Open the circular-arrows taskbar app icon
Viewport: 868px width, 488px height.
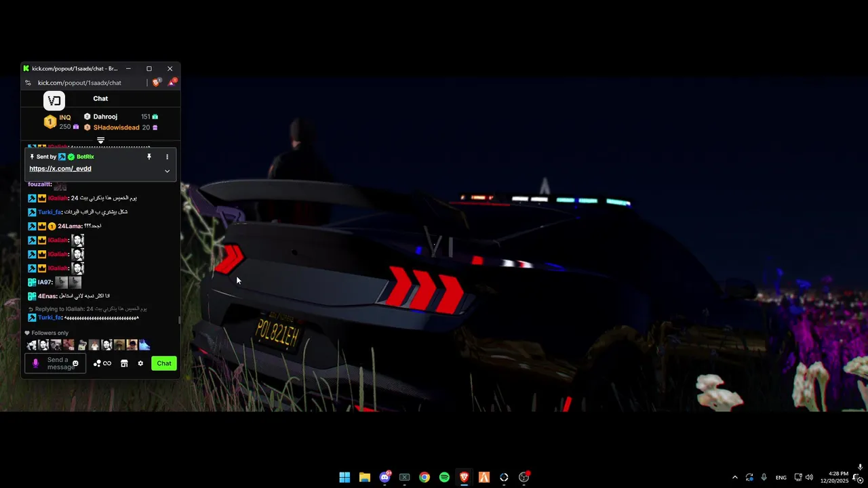tap(504, 477)
